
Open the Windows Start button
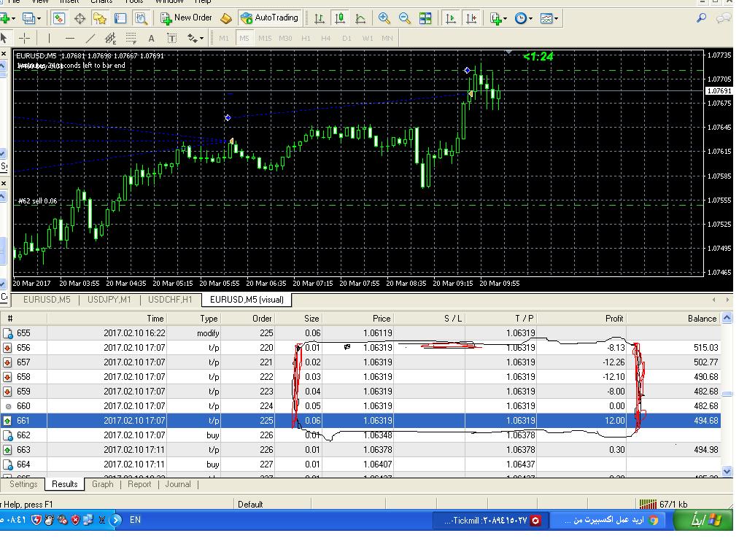(703, 520)
